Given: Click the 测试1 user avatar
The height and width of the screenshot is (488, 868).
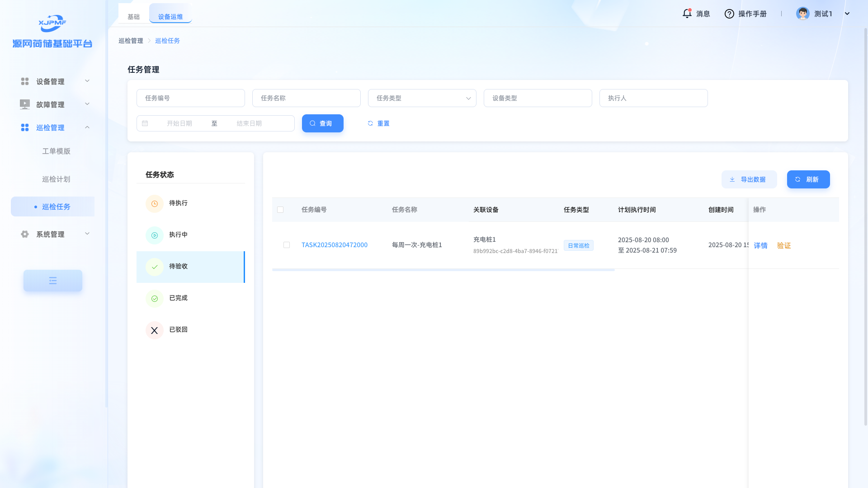Looking at the screenshot, I should coord(802,14).
